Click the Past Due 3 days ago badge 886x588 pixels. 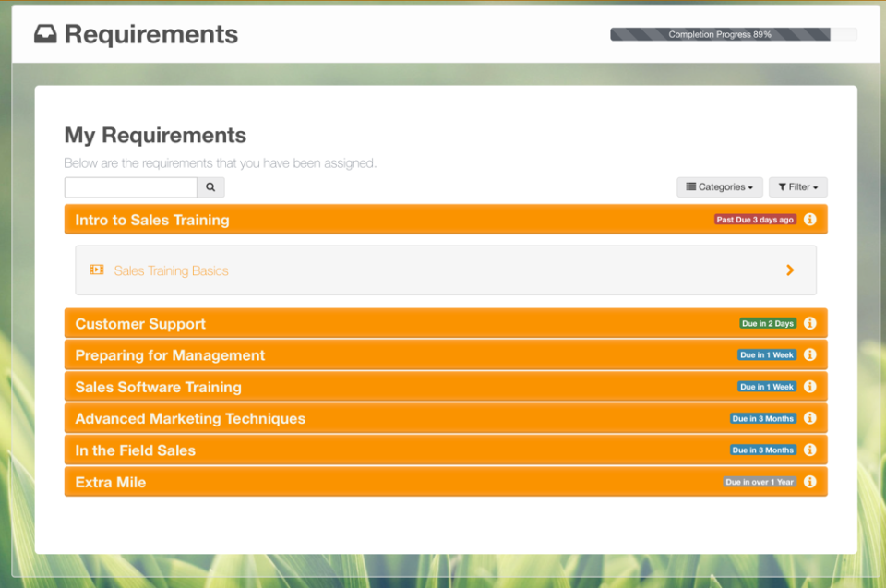pos(755,220)
